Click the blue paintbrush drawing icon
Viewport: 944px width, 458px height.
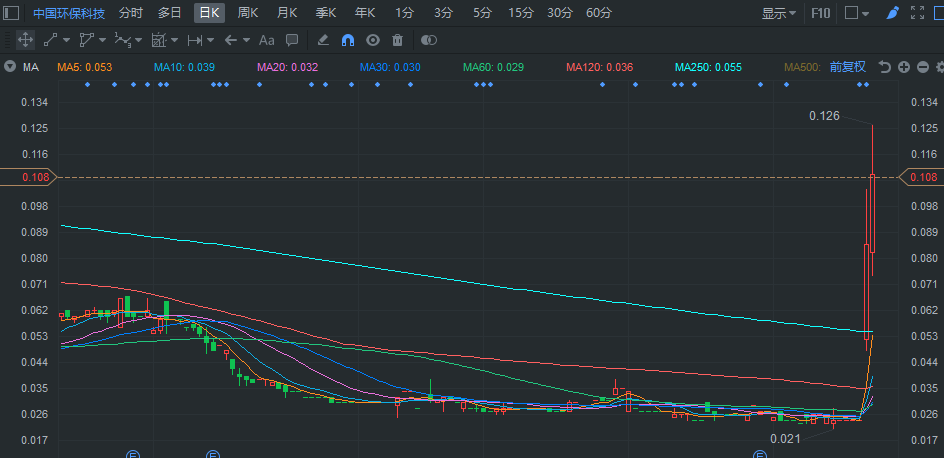click(893, 13)
